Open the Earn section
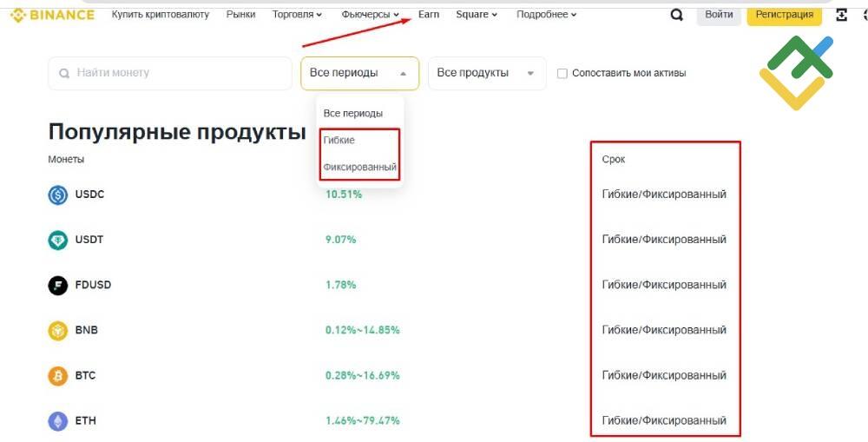This screenshot has width=868, height=442. (x=429, y=15)
